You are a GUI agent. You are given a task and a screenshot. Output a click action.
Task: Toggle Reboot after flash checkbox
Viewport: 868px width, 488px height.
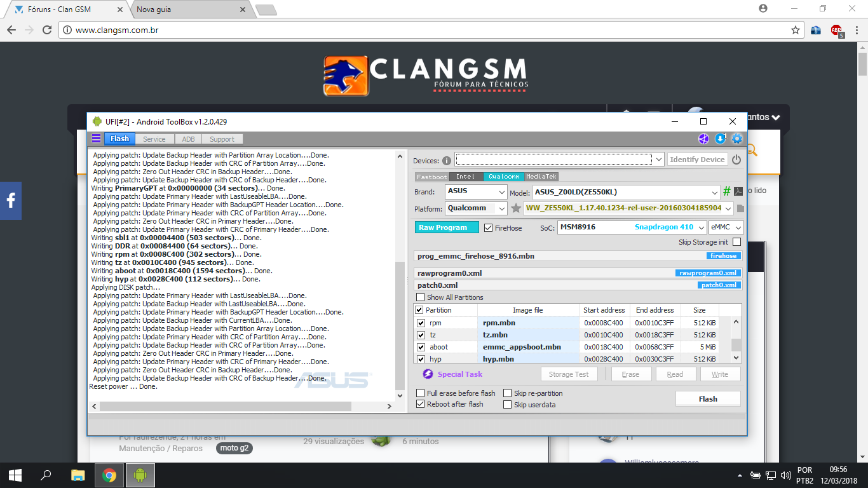pos(420,404)
